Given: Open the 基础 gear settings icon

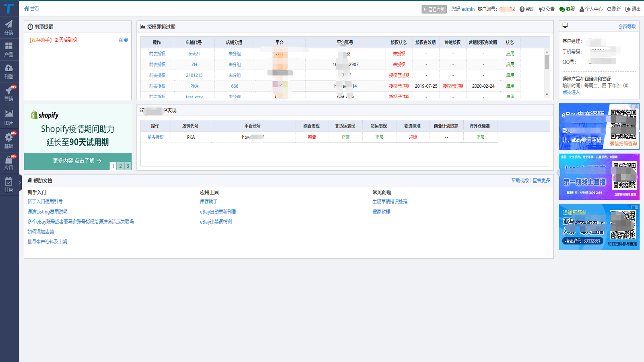Looking at the screenshot, I should [x=9, y=140].
